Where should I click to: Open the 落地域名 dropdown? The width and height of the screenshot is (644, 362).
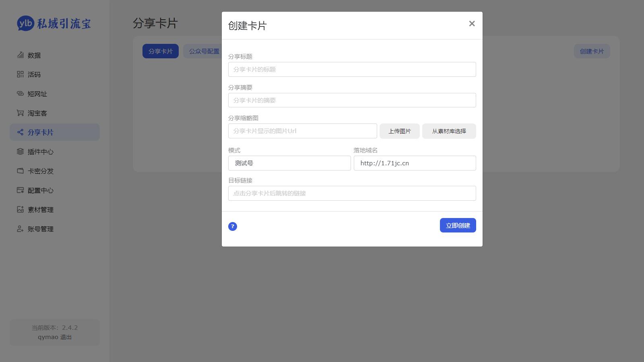point(415,163)
